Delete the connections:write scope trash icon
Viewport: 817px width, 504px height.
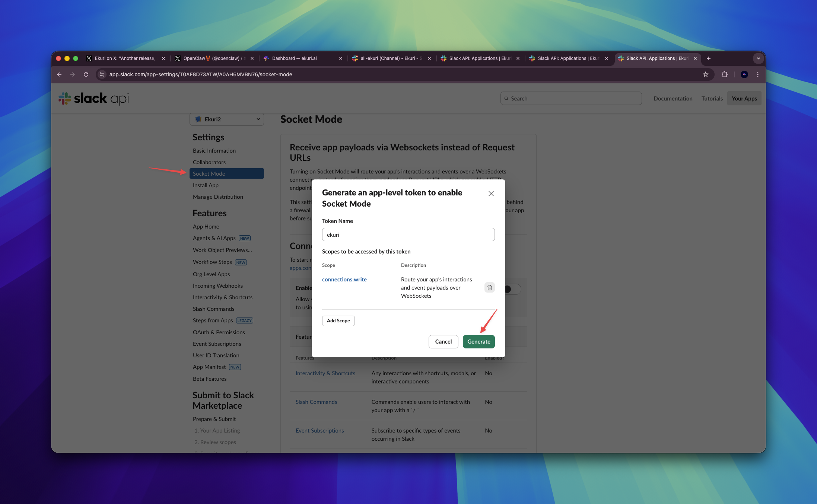click(x=489, y=287)
